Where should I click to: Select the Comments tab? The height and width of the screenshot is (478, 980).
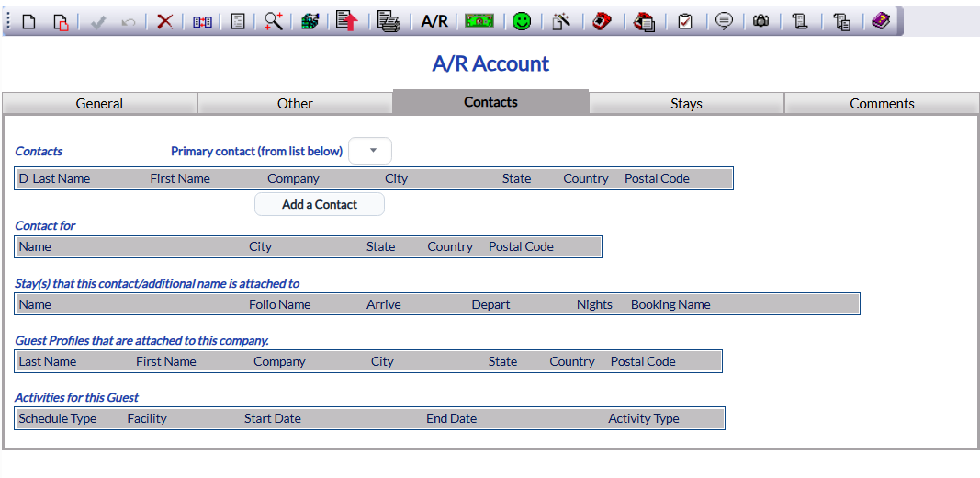pos(882,103)
